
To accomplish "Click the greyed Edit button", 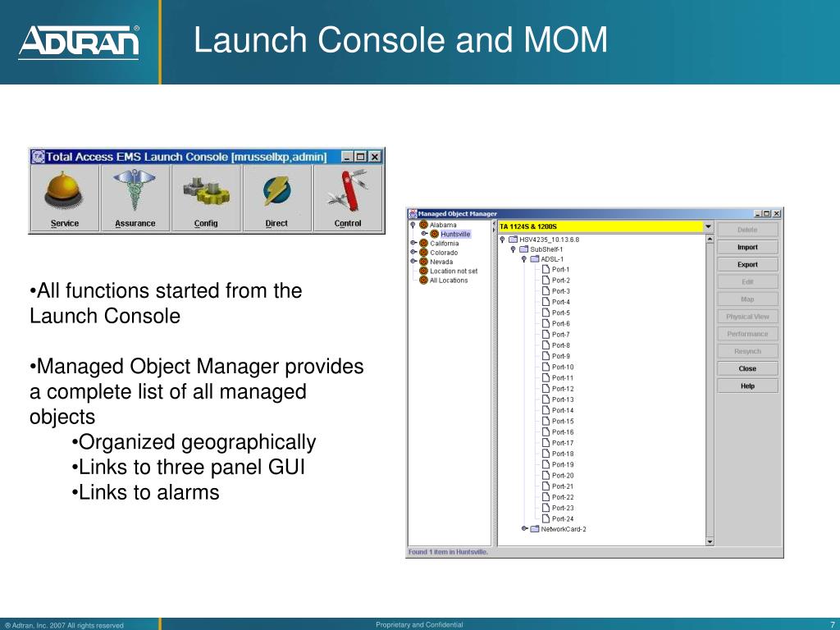I will click(747, 282).
